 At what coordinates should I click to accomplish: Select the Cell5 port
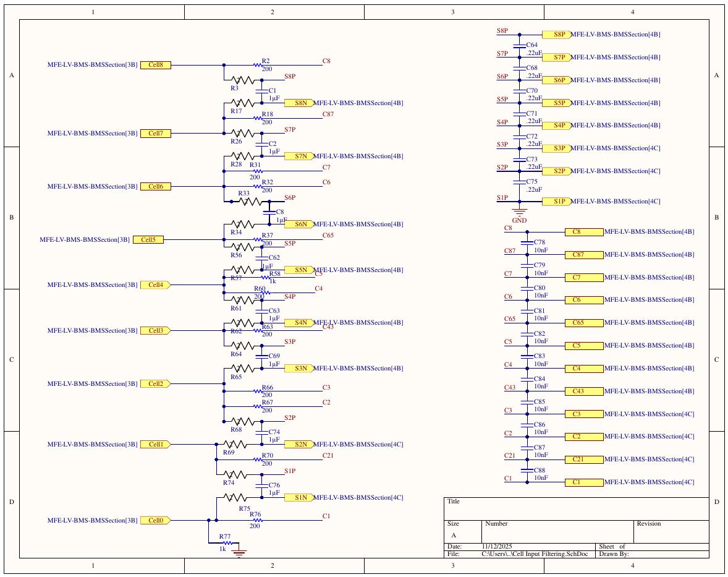(x=148, y=240)
